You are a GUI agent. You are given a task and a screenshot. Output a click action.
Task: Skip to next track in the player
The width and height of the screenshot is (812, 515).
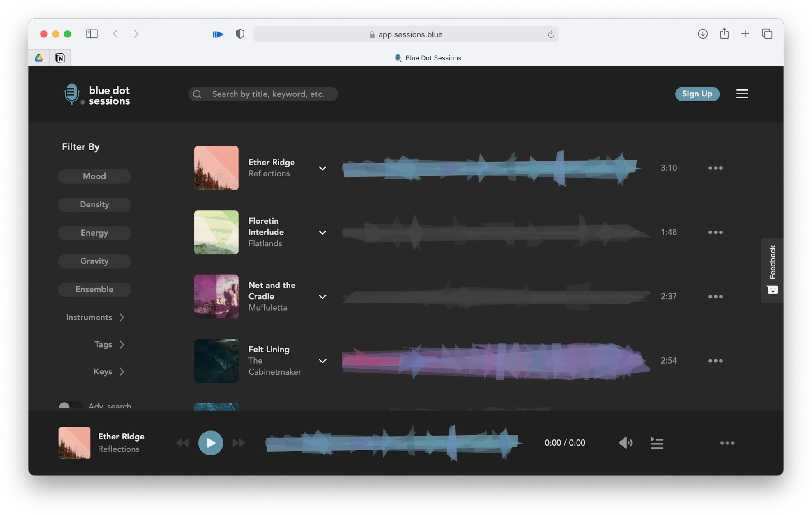(x=239, y=443)
